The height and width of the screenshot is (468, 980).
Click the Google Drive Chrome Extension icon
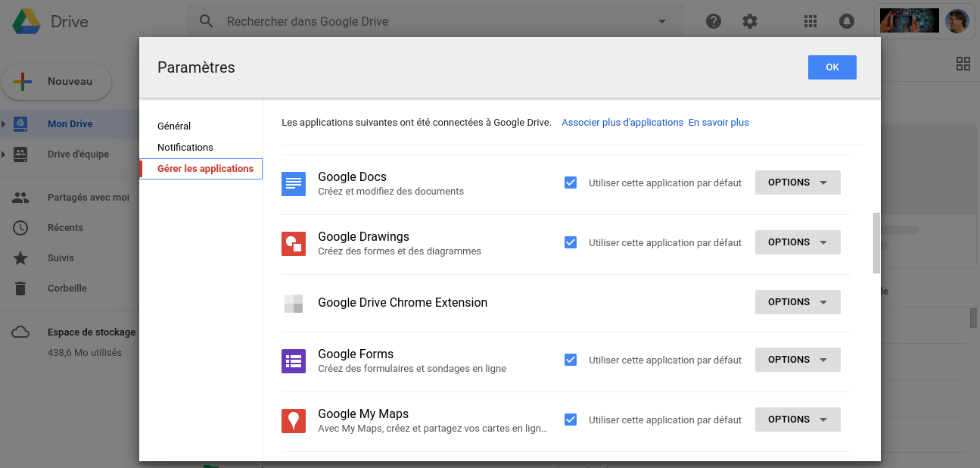click(x=294, y=302)
